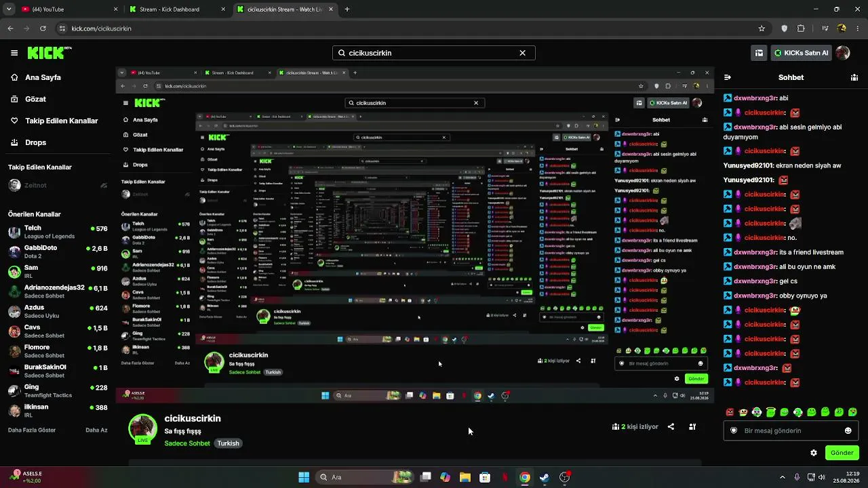The width and height of the screenshot is (868, 488).
Task: Open the ikinsan IRL channel in sidebar
Action: click(x=58, y=411)
